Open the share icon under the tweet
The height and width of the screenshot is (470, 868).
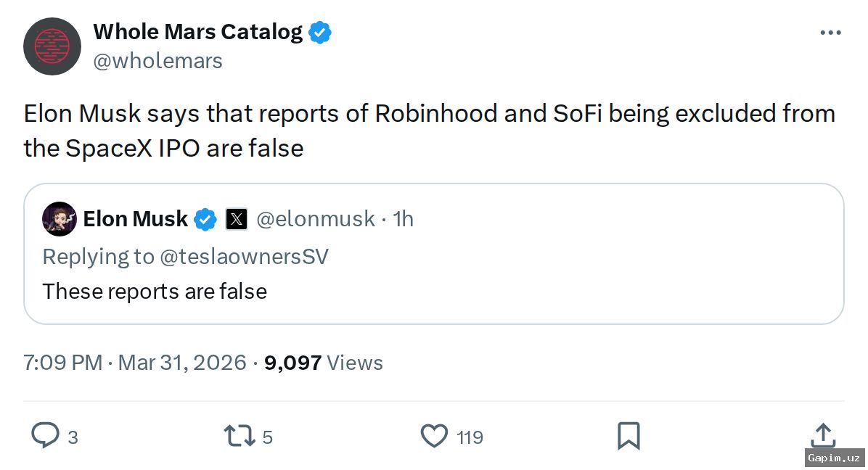823,436
